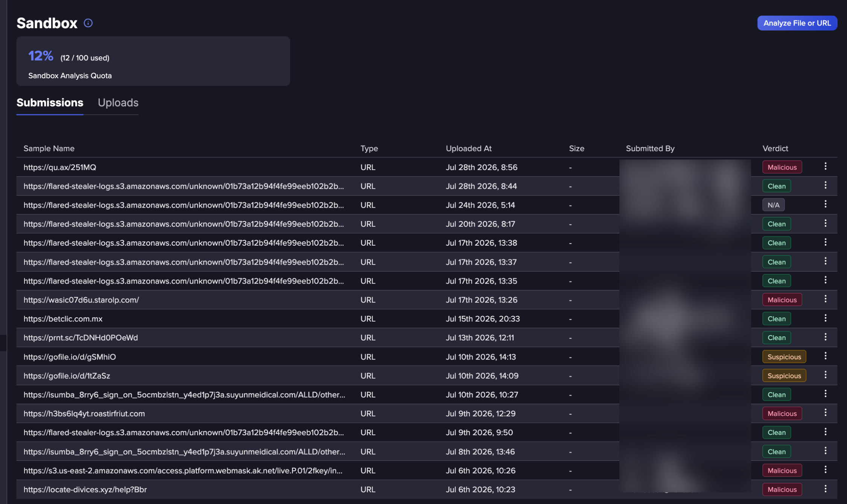The height and width of the screenshot is (504, 847).
Task: Click the Sample Name column header
Action: (x=49, y=149)
